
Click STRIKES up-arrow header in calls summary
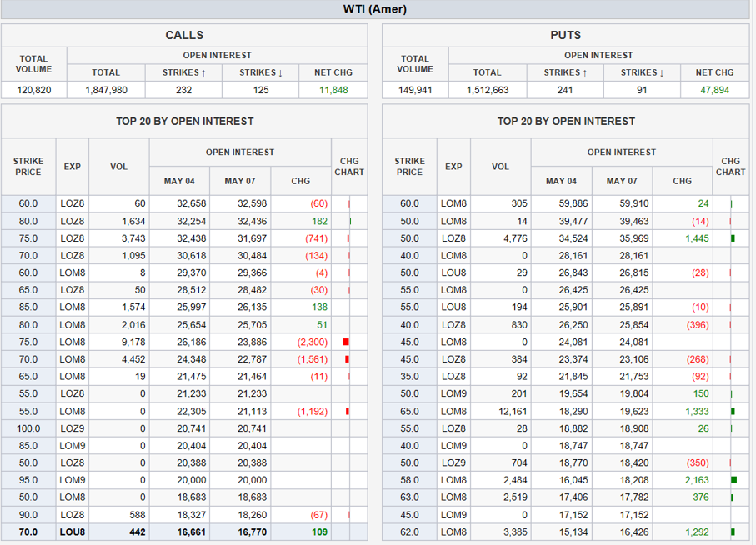(184, 72)
